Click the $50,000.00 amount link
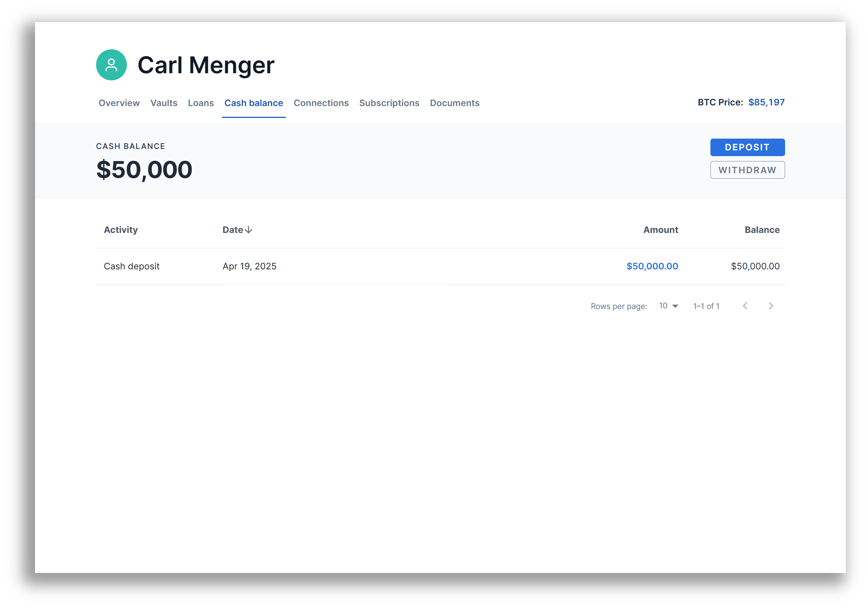Screen dimensions: 868x608 (652, 266)
